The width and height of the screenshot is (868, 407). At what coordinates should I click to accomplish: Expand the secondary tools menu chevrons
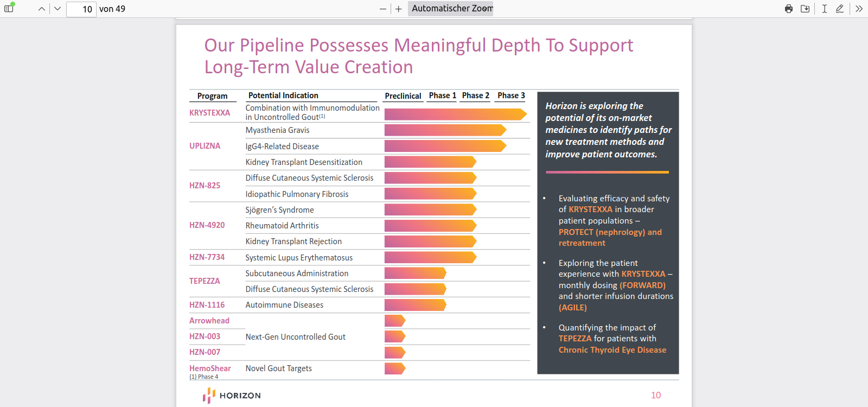(x=859, y=9)
